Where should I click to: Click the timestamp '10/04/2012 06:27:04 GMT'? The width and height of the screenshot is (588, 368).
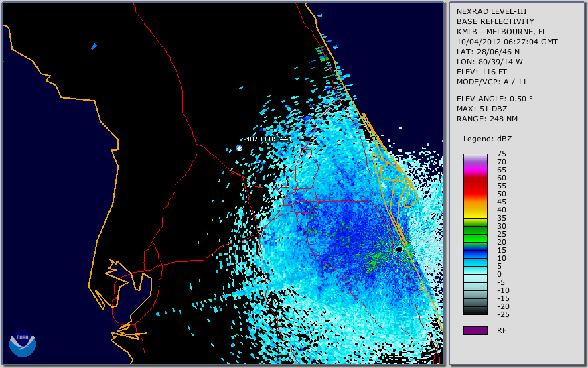(x=507, y=42)
